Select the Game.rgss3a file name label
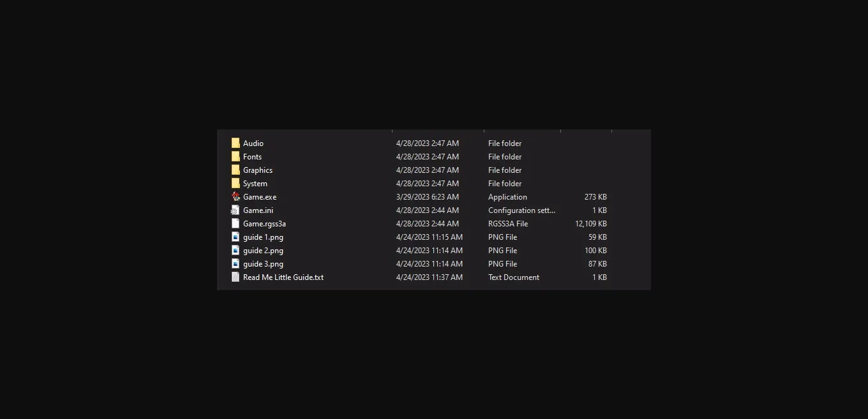Screen dimensions: 868x419 264,224
